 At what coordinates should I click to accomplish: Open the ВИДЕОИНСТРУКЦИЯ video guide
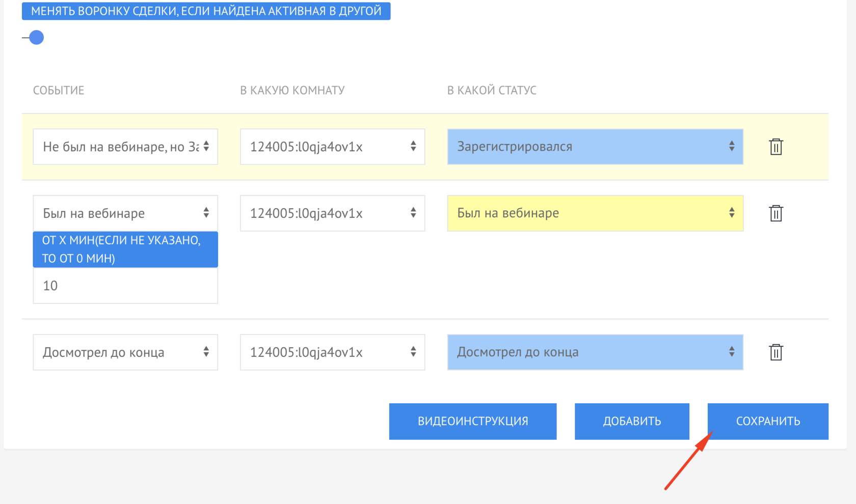pyautogui.click(x=472, y=421)
